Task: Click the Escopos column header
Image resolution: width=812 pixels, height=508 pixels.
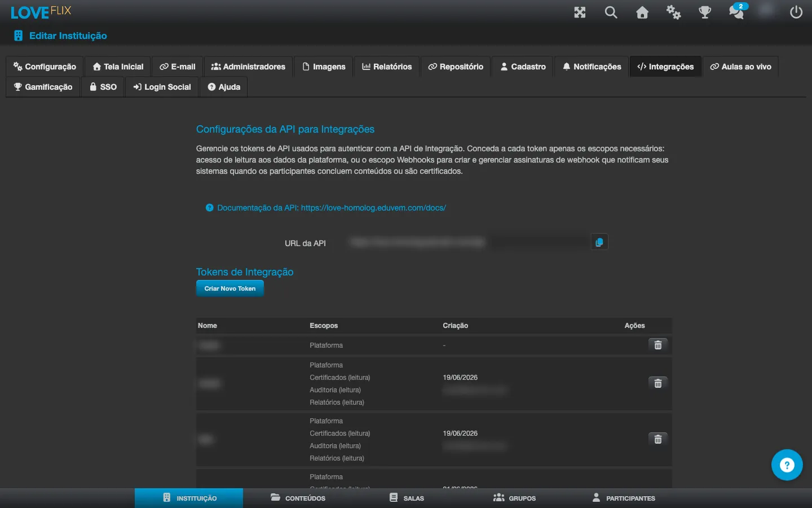Action: 324,326
